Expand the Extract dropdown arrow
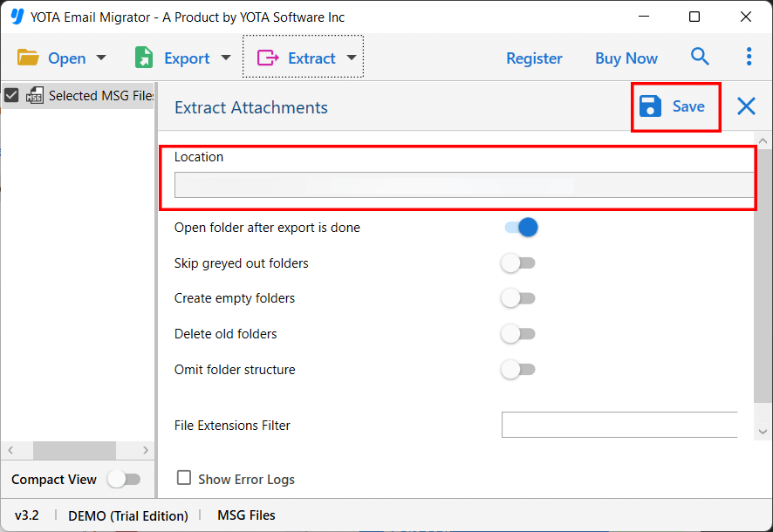 coord(352,58)
